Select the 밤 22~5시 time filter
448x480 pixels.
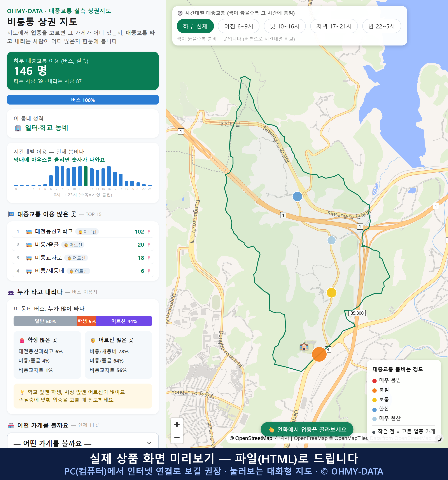click(381, 26)
